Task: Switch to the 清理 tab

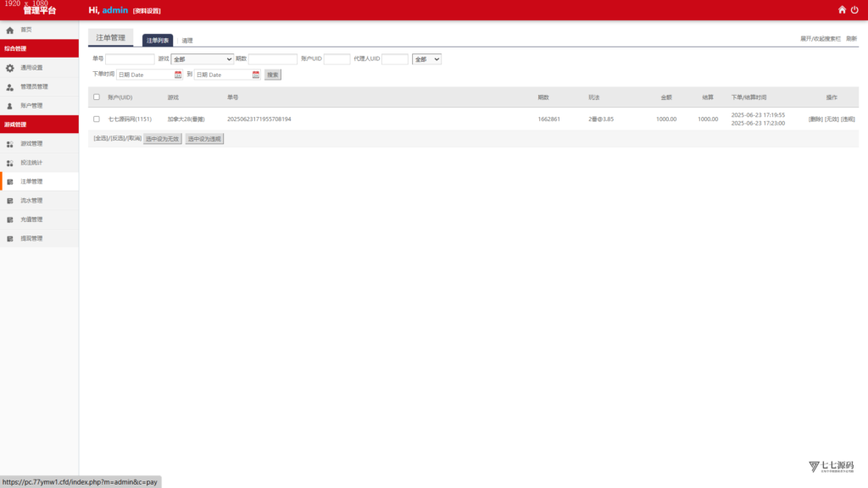Action: [187, 41]
